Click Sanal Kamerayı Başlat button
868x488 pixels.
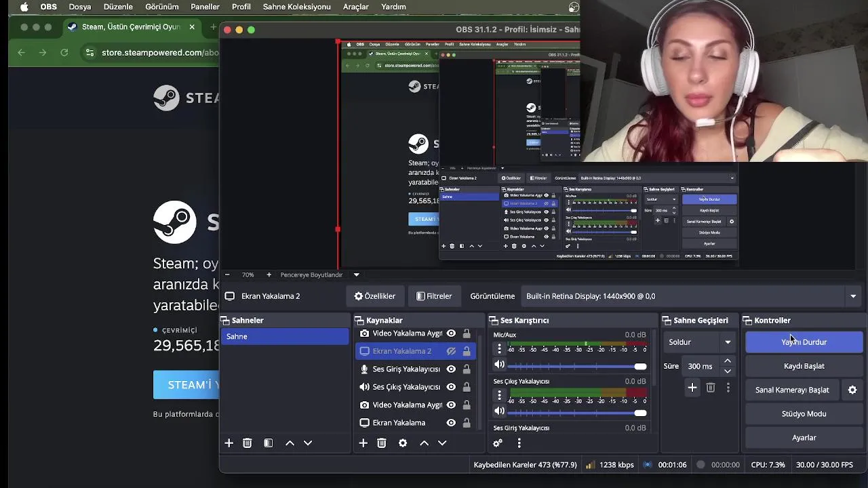(x=793, y=390)
